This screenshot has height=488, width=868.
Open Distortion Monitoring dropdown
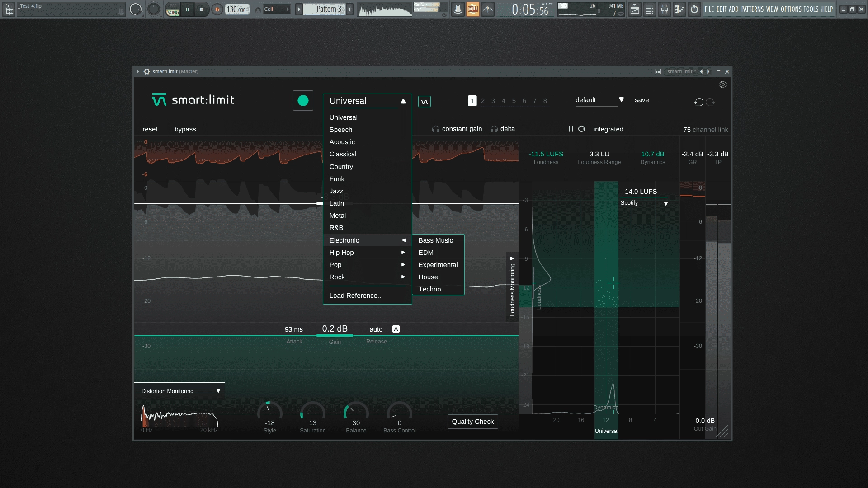[179, 391]
